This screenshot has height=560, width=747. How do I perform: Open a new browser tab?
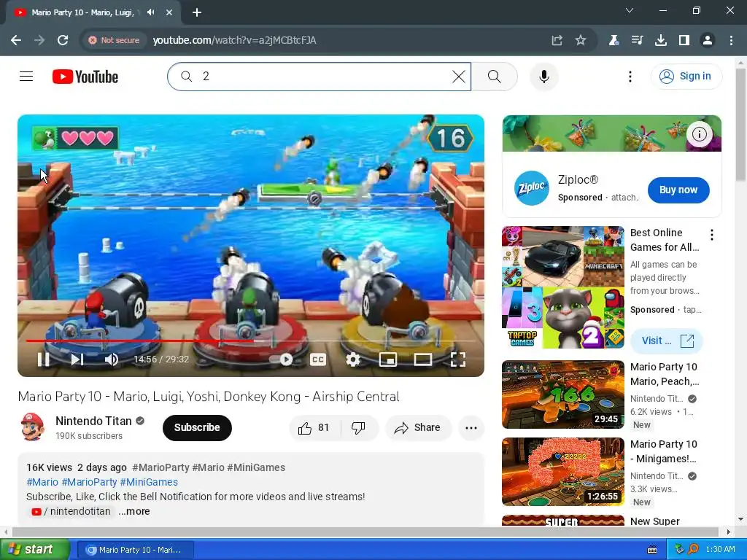point(197,12)
